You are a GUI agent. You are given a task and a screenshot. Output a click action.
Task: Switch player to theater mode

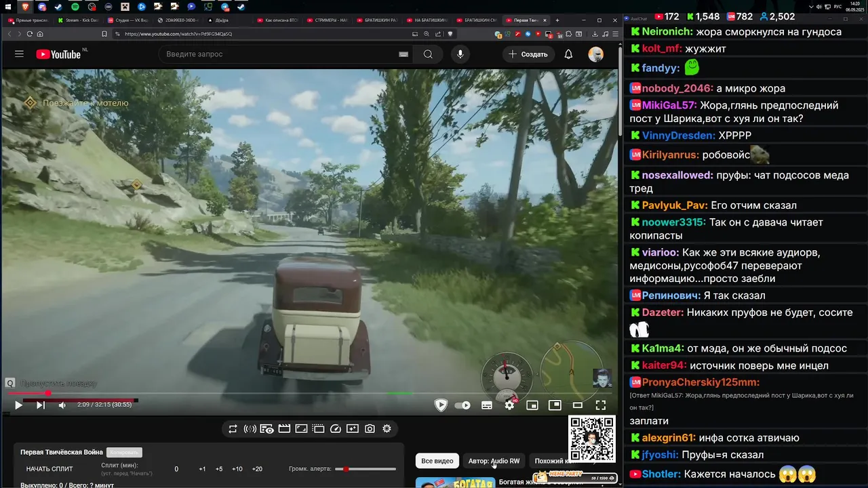tap(578, 405)
